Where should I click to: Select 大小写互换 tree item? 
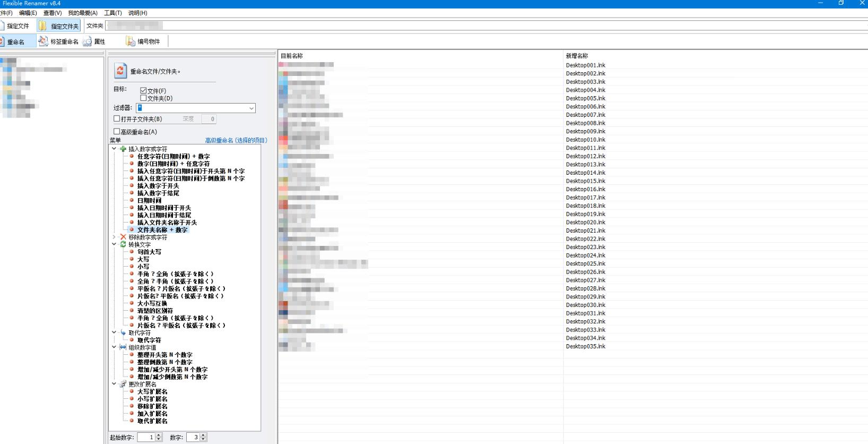(x=152, y=304)
